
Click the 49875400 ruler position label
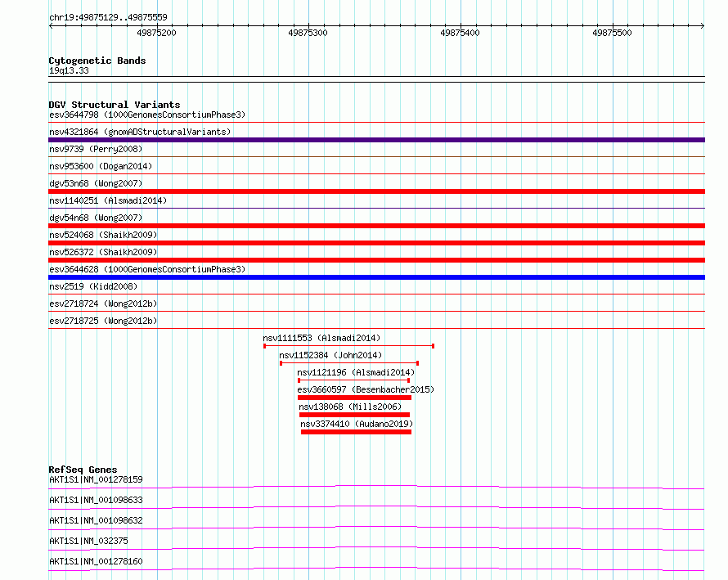pos(460,33)
